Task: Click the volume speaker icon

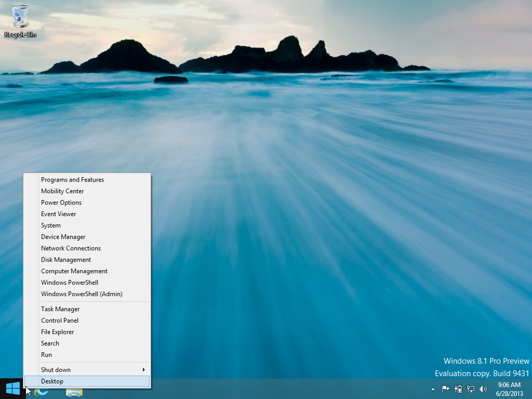Action: point(483,389)
